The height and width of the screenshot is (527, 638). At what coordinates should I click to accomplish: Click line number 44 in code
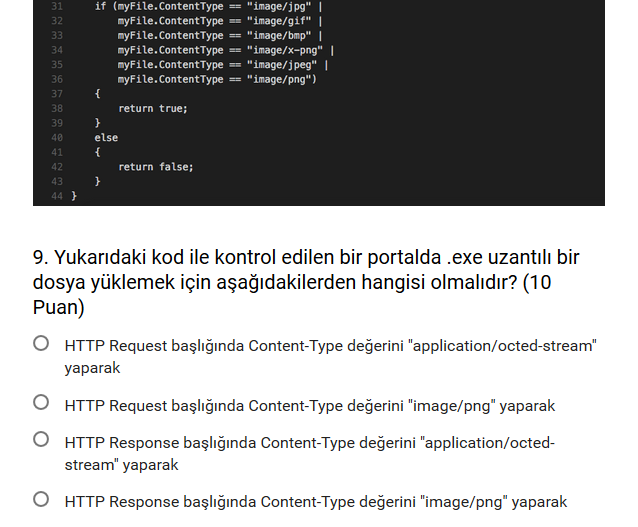[56, 196]
